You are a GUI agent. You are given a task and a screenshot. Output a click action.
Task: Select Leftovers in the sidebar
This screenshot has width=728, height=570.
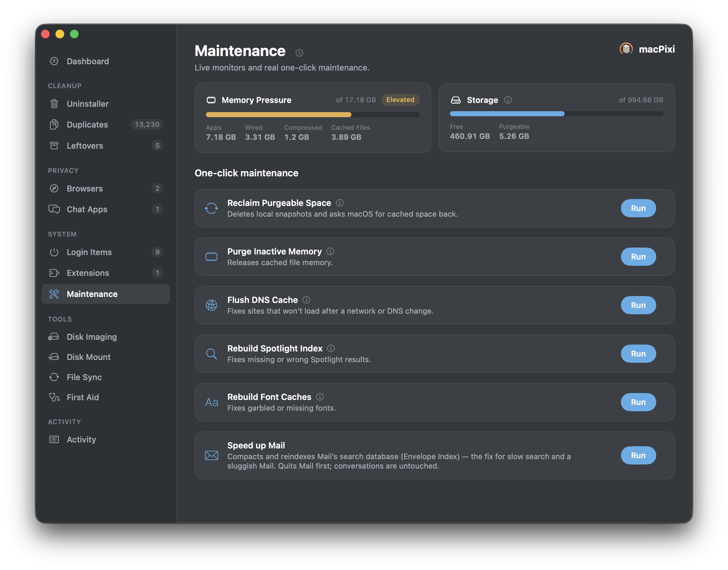[x=105, y=145]
